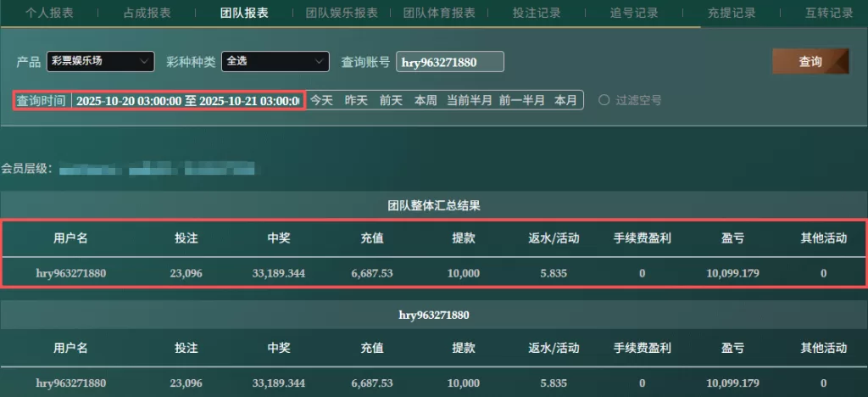
Task: Expand the 产品 dropdown showing 彩票娱乐场
Action: point(100,62)
